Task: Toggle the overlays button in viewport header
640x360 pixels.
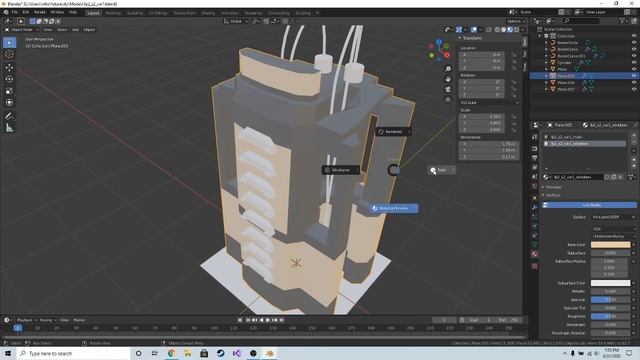Action: [474, 30]
